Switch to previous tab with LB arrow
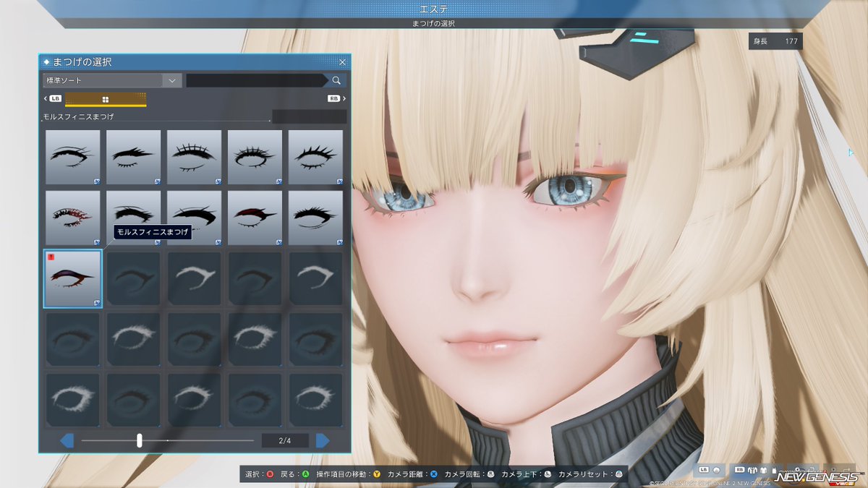The image size is (868, 488). pyautogui.click(x=53, y=98)
